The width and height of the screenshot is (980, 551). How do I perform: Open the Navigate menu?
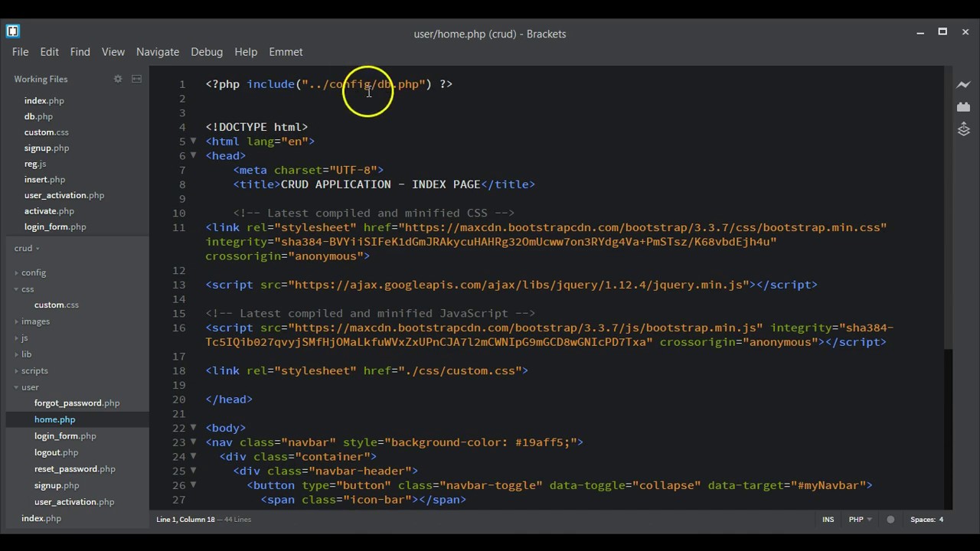click(x=158, y=52)
